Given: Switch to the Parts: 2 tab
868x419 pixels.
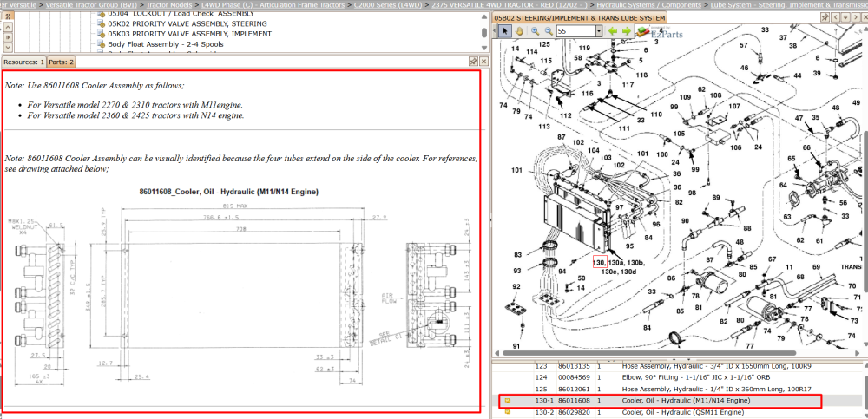Looking at the screenshot, I should coord(62,62).
